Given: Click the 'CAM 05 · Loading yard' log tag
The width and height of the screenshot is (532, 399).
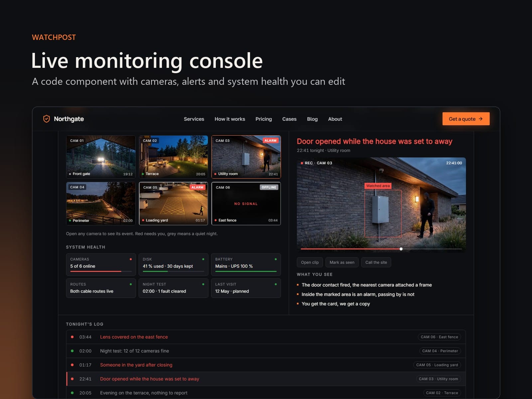Looking at the screenshot, I should pos(437,365).
